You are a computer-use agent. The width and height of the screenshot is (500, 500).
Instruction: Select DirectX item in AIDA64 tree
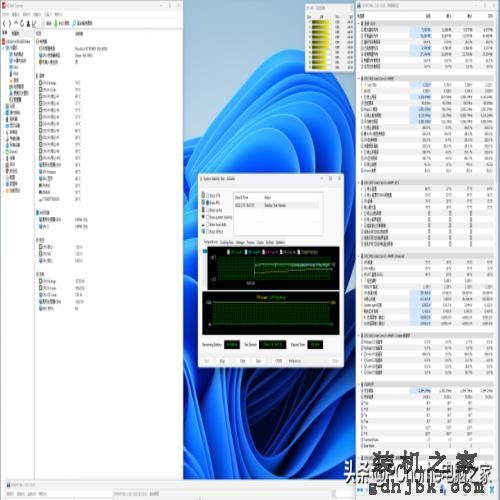click(14, 152)
